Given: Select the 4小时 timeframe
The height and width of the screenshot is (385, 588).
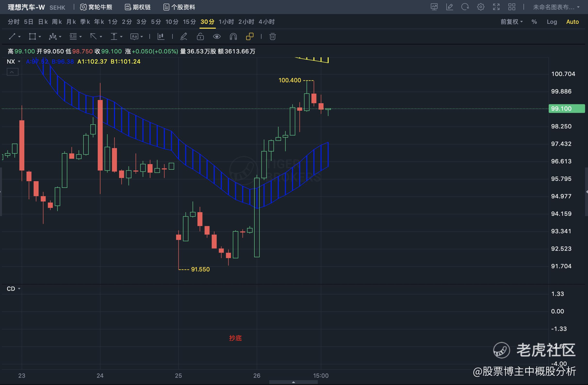Looking at the screenshot, I should [x=267, y=22].
